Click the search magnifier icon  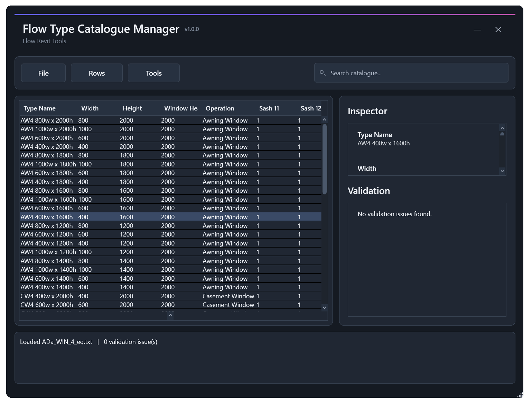pyautogui.click(x=323, y=73)
